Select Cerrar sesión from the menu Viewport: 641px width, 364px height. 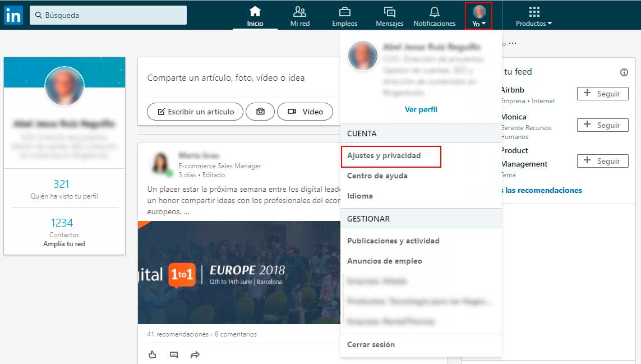(372, 344)
